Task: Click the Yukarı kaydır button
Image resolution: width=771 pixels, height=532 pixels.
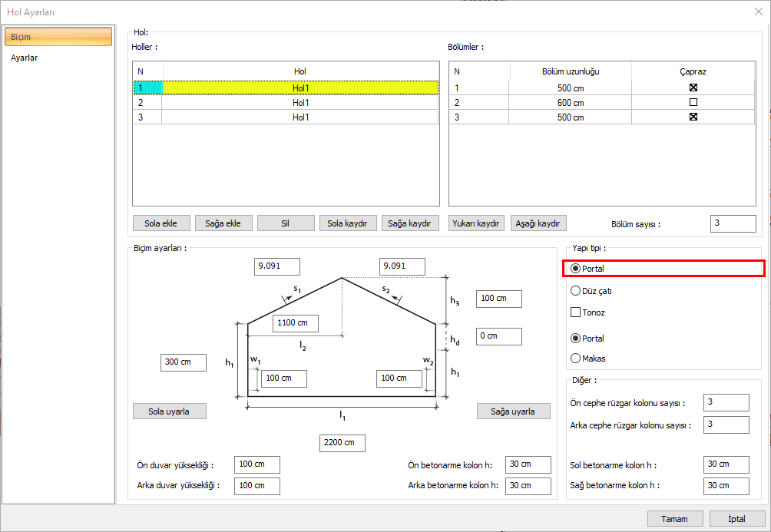Action: click(477, 223)
